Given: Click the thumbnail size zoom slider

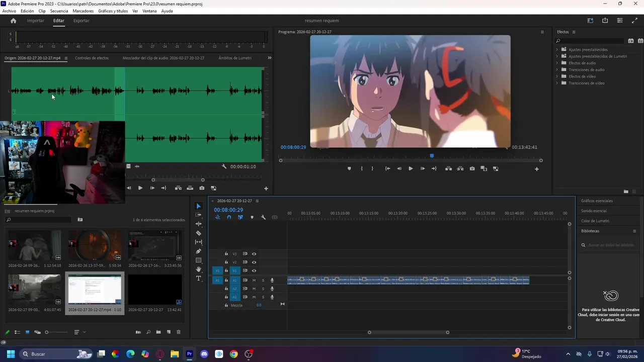Looking at the screenshot, I should (56, 332).
